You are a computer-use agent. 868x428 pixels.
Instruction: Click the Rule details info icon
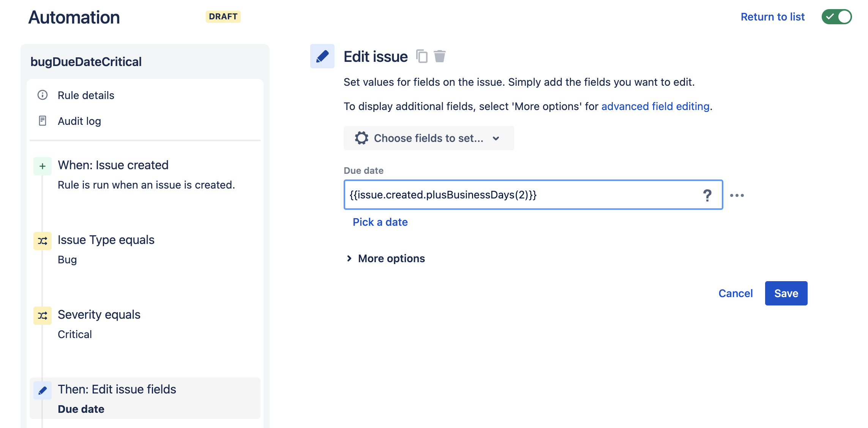(x=43, y=95)
